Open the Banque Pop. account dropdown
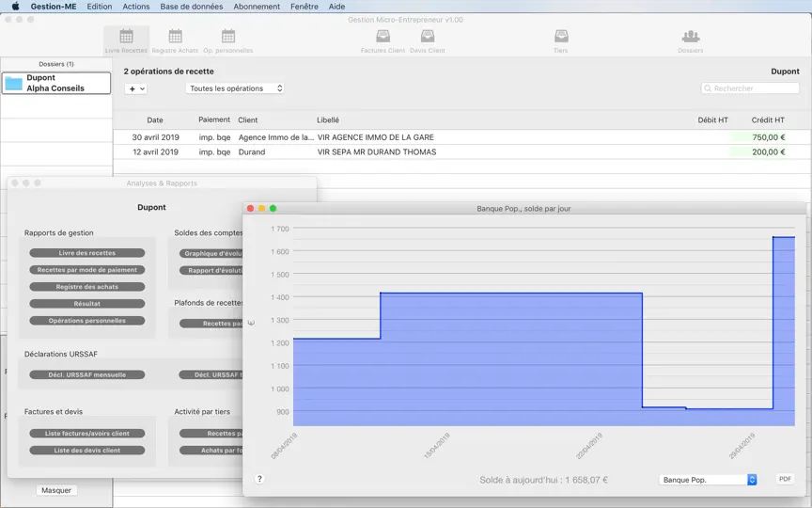 point(708,480)
